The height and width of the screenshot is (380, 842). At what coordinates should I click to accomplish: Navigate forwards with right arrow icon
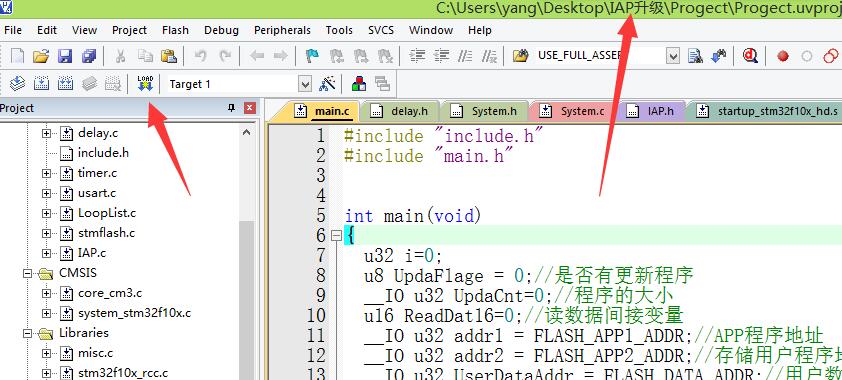(280, 56)
